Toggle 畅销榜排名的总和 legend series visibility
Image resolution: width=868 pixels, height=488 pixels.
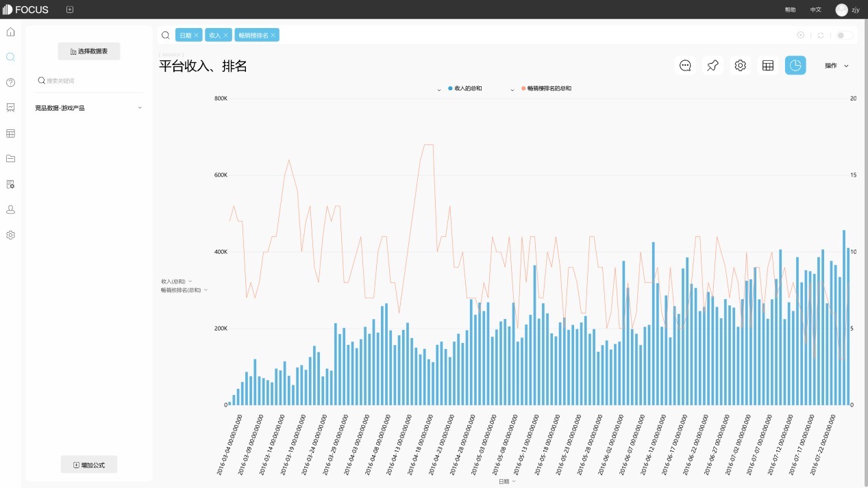point(548,88)
